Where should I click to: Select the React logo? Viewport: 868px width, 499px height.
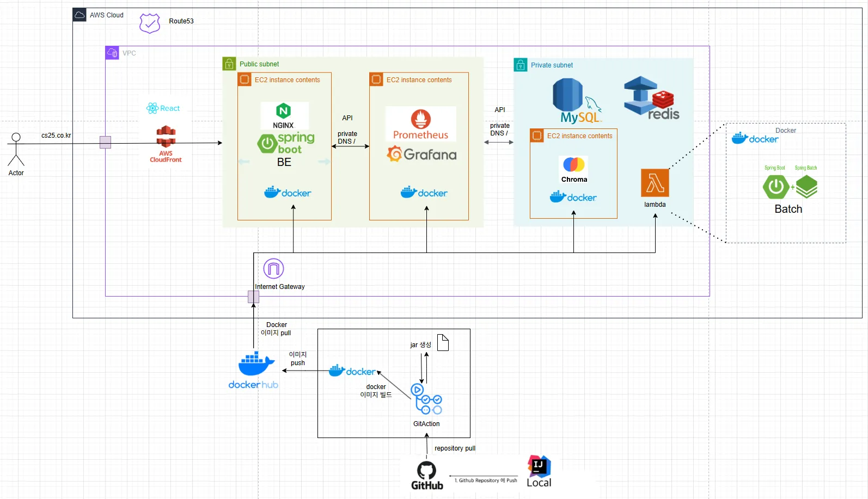pyautogui.click(x=163, y=108)
